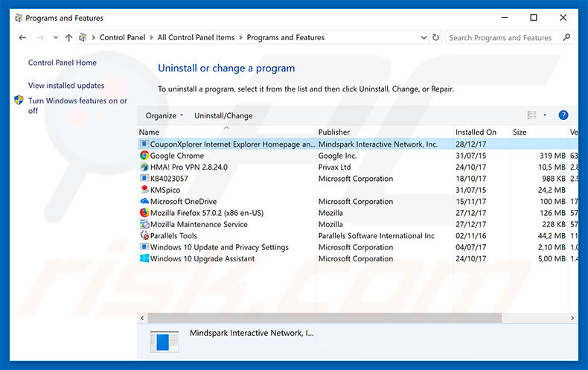This screenshot has width=588, height=370.
Task: Click the 319 MB size cell
Action: coord(552,156)
